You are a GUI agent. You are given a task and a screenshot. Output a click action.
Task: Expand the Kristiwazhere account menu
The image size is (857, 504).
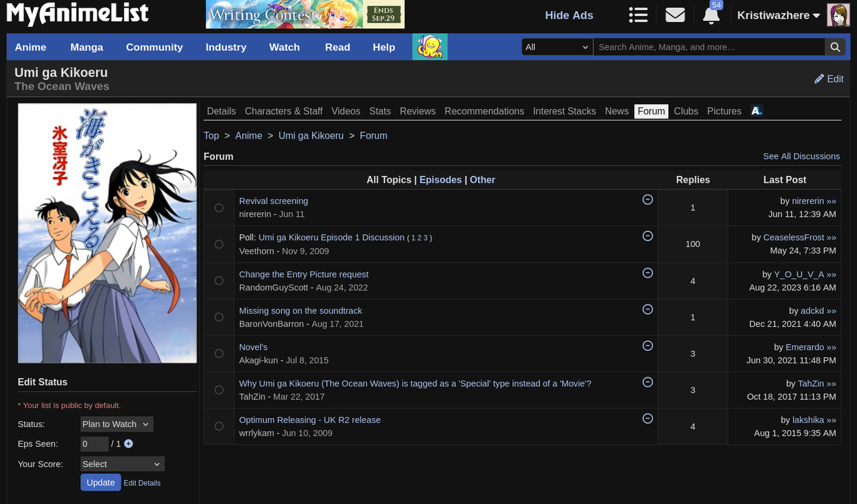click(778, 15)
